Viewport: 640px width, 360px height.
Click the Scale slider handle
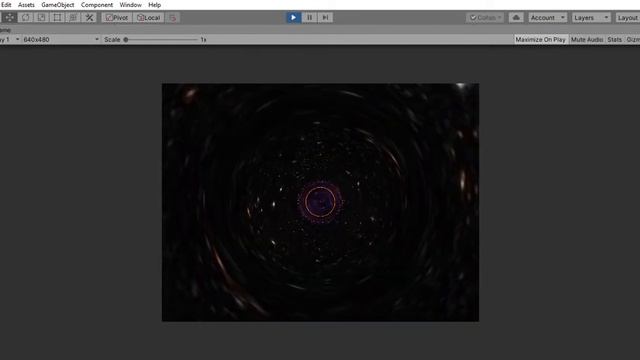point(126,40)
